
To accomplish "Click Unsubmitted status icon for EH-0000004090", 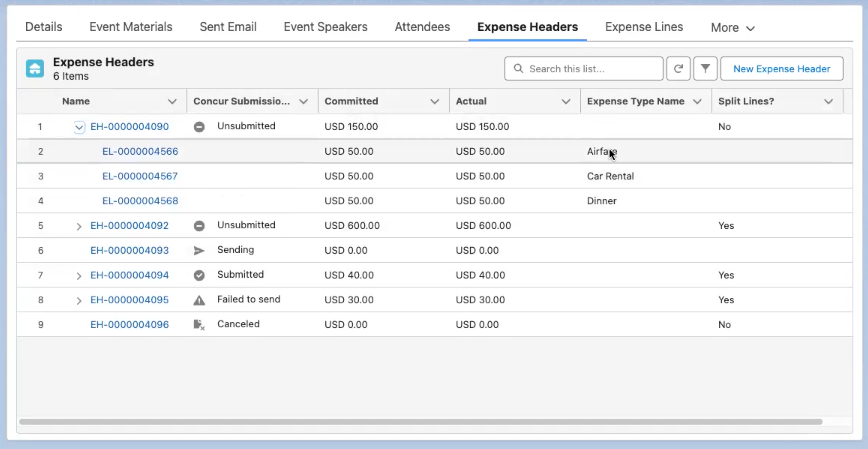I will click(x=199, y=127).
